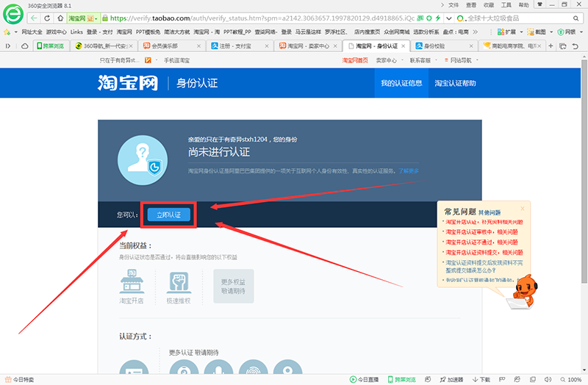Click the 淘宝网 logo in blue header
Viewport: 588px width, 385px height.
coord(128,83)
